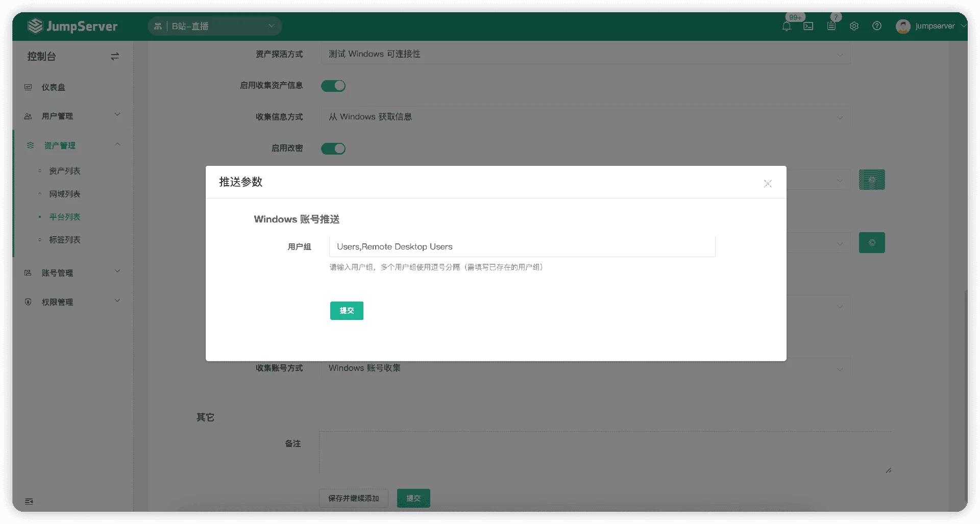Click the dashboard 仪表盘 icon

tap(28, 87)
